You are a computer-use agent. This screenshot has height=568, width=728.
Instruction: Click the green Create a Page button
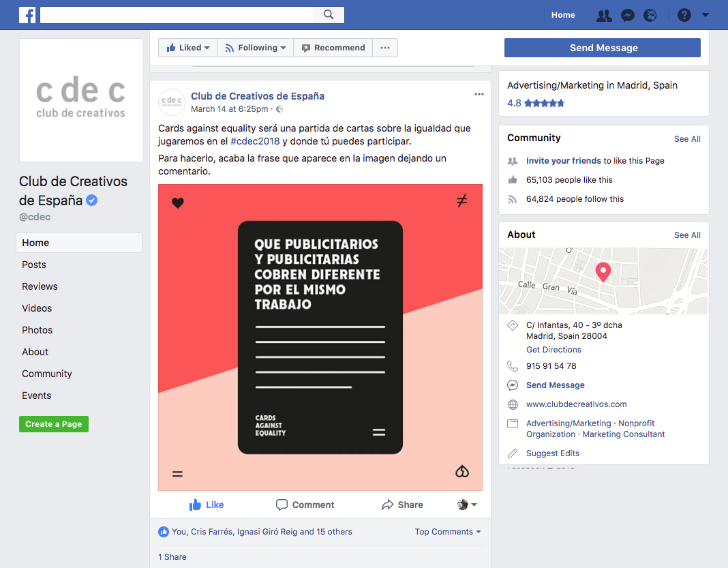(x=54, y=424)
